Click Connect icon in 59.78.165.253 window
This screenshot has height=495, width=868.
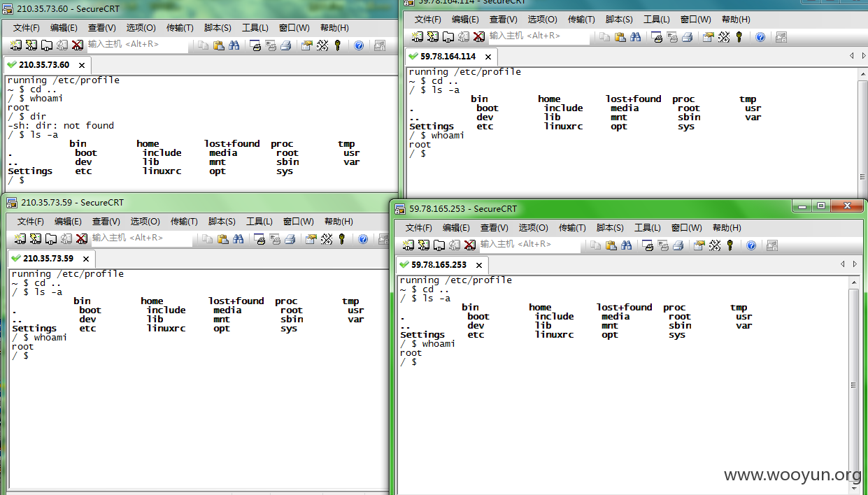click(x=410, y=245)
